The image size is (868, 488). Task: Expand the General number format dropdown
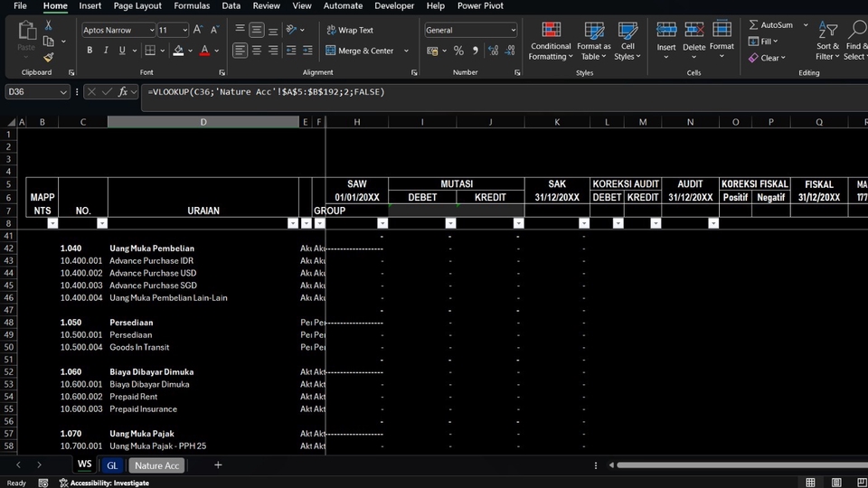click(513, 30)
